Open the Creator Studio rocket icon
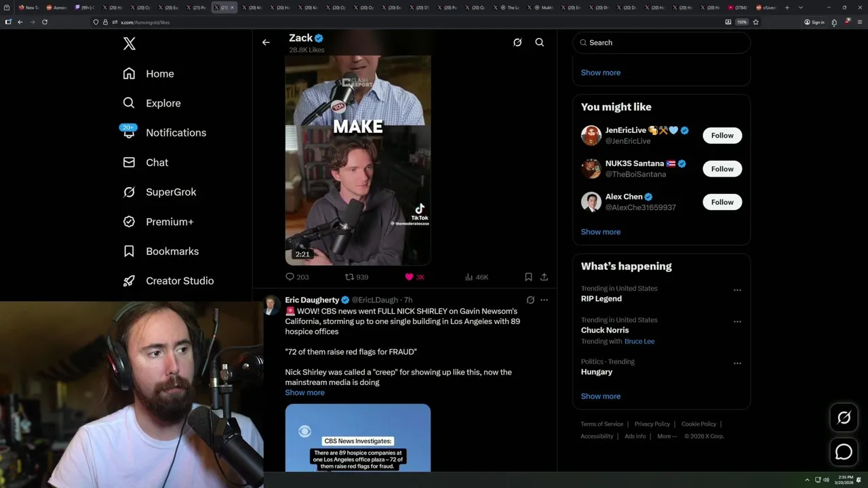The image size is (868, 488). [129, 281]
